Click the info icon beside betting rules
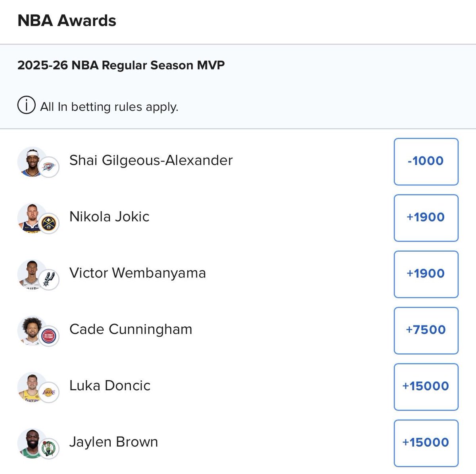The image size is (476, 474). pos(26,105)
